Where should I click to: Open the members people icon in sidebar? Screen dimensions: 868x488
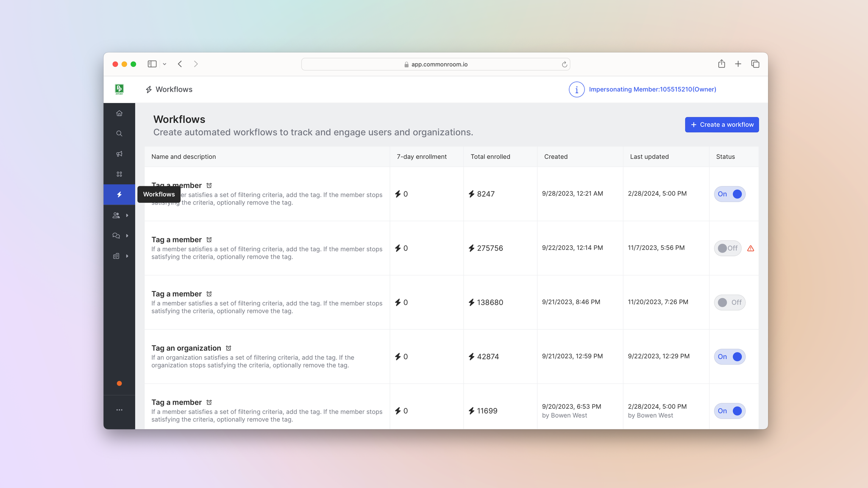coord(116,215)
